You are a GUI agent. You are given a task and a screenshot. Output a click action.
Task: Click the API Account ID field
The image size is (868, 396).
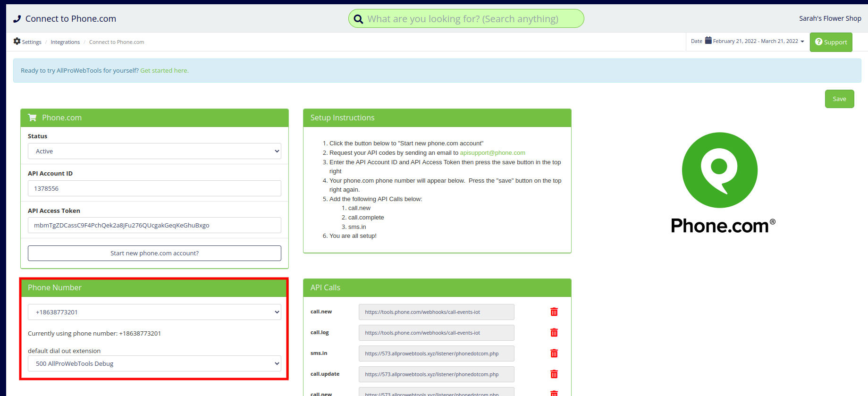[154, 188]
